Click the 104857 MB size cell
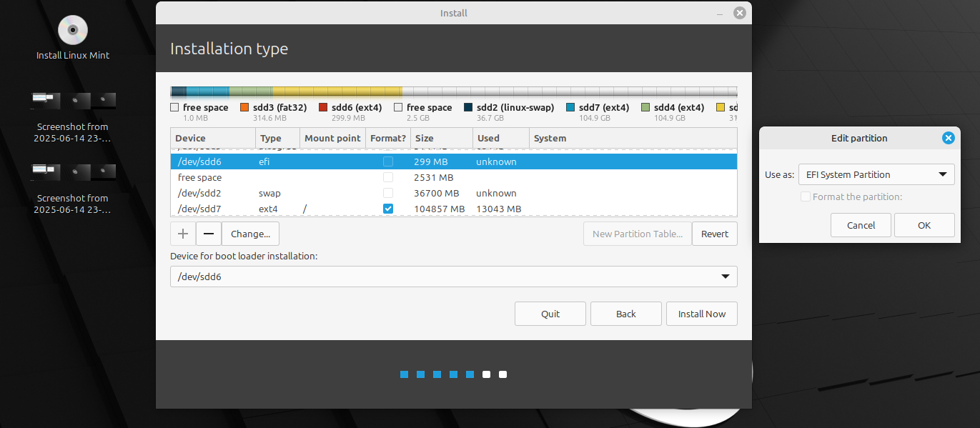The height and width of the screenshot is (428, 980). coord(439,209)
